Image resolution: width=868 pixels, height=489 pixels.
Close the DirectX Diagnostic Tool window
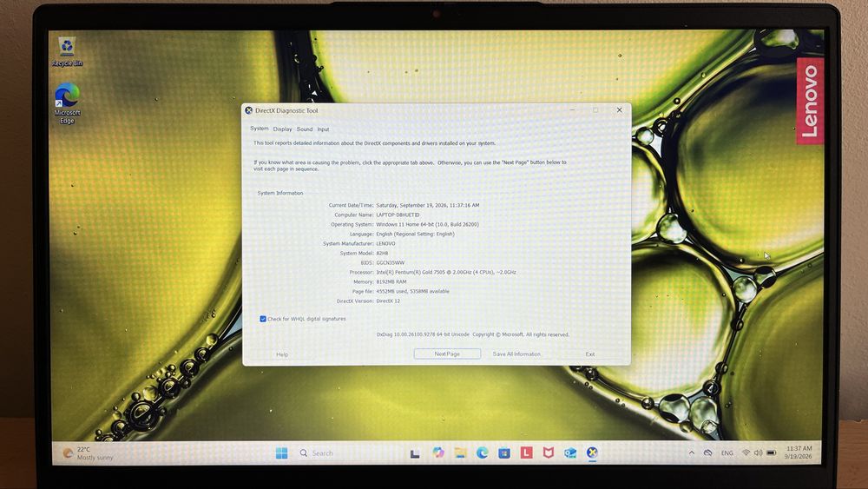pos(620,109)
